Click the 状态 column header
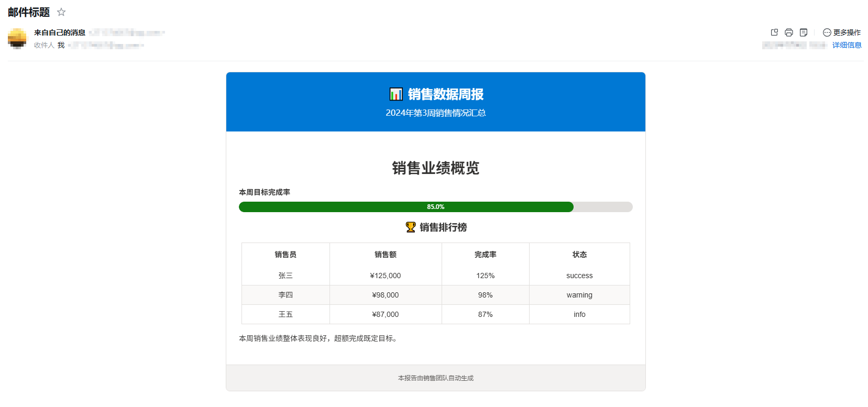The height and width of the screenshot is (407, 868). 579,255
